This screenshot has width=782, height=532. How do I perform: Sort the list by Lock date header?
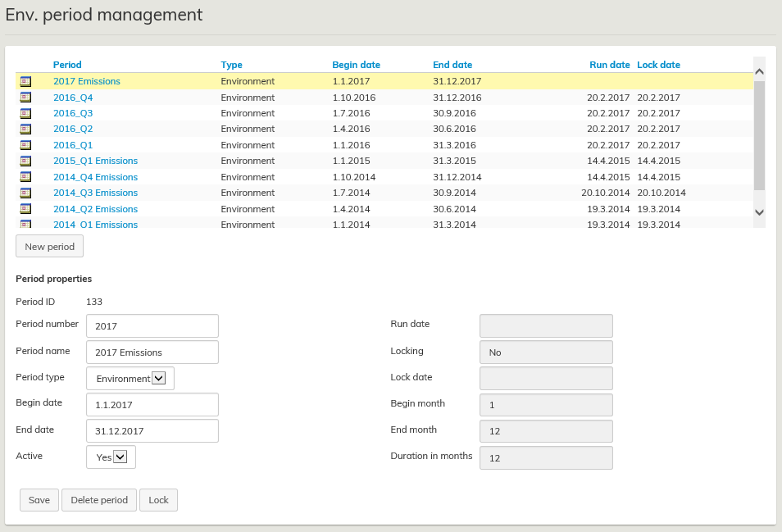(x=658, y=65)
